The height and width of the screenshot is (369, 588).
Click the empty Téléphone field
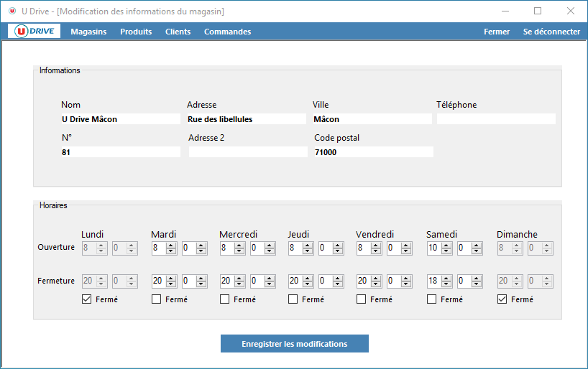point(496,119)
